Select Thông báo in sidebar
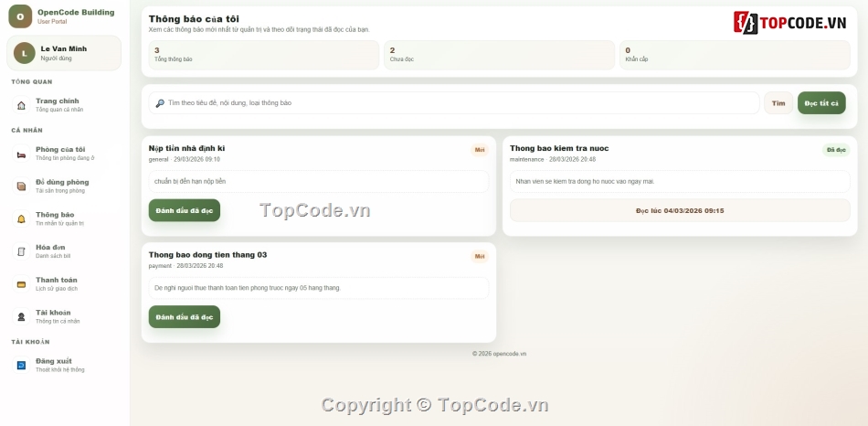 pos(64,218)
